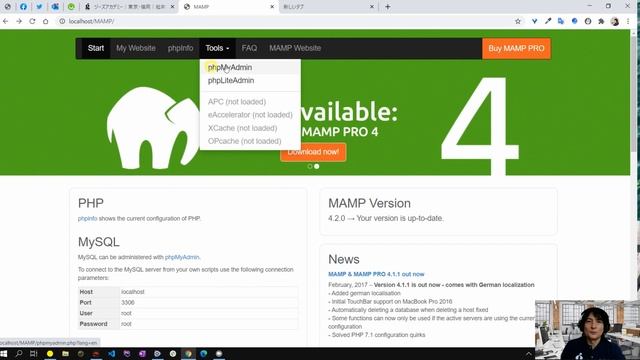The width and height of the screenshot is (640, 360).
Task: Collapse the Tools dropdown menu
Action: coord(217,48)
